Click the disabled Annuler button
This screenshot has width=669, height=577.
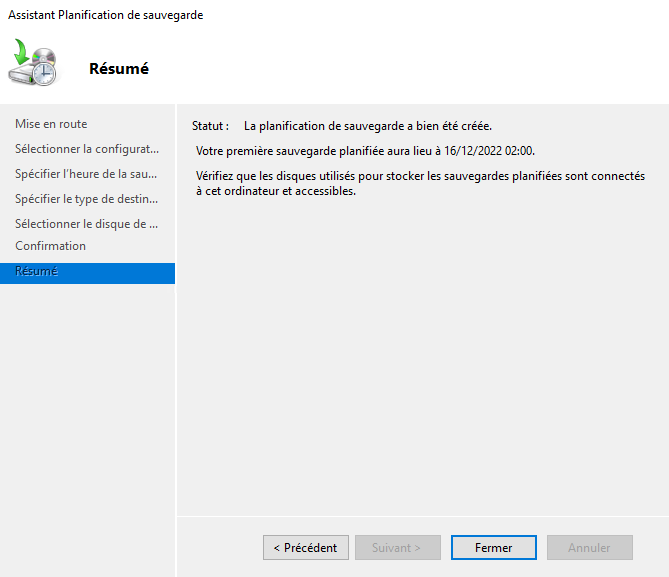590,548
